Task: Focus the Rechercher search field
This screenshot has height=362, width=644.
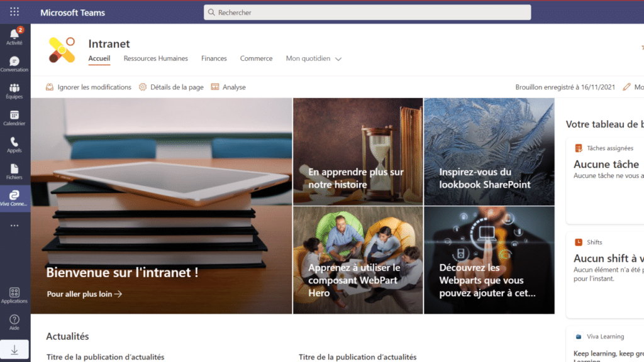Action: point(367,13)
